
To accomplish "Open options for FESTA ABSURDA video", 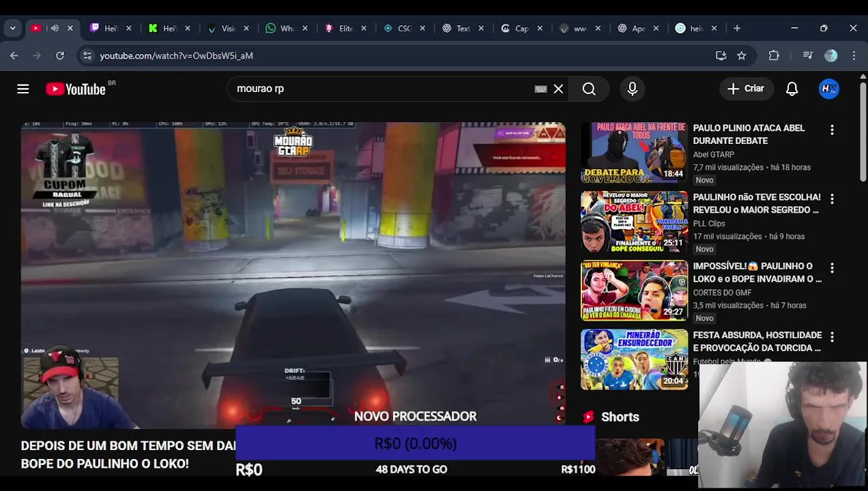I will (x=832, y=336).
